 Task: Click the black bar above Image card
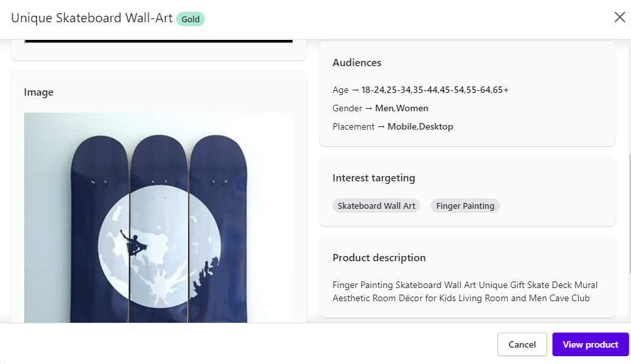point(158,41)
